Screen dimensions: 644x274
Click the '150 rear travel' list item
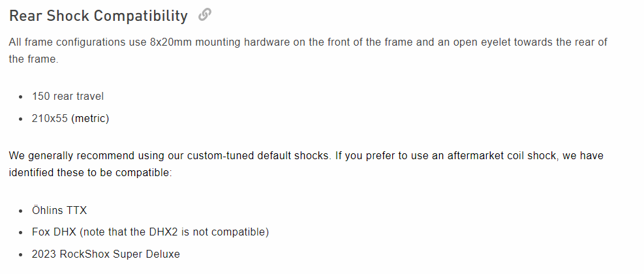pos(68,97)
